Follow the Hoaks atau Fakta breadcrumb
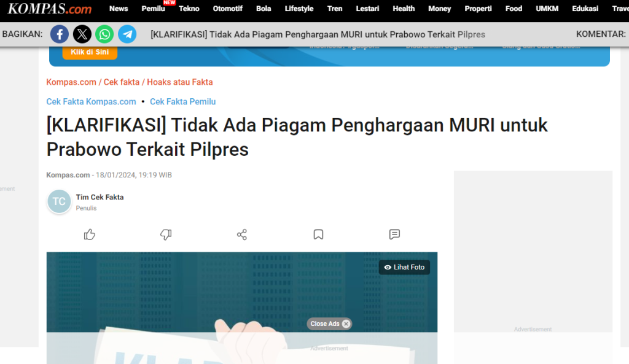Image resolution: width=629 pixels, height=364 pixels. (180, 82)
